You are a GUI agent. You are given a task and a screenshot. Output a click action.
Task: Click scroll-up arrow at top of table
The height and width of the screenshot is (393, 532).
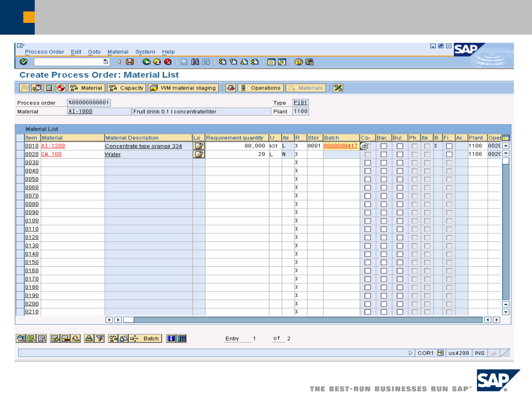point(506,146)
